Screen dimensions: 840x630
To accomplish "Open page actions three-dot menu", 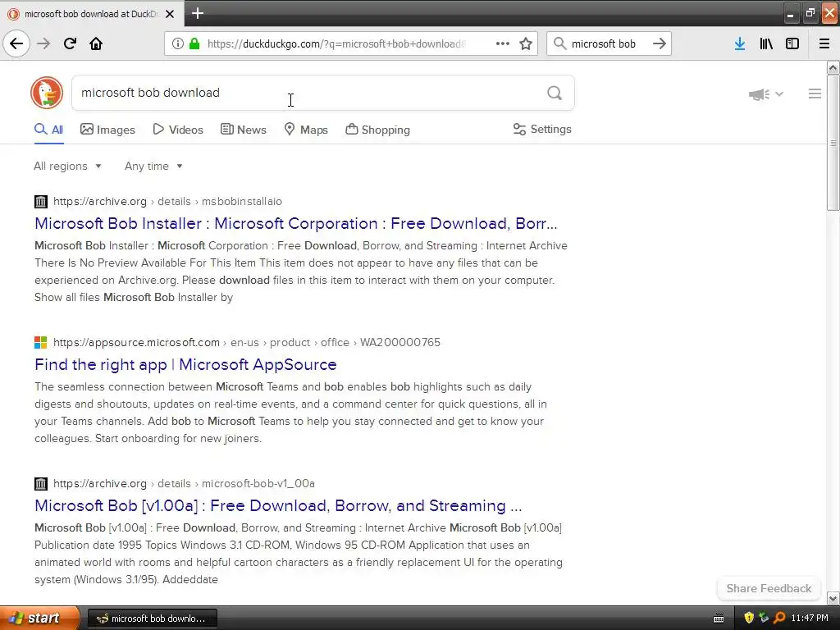I will click(x=503, y=43).
